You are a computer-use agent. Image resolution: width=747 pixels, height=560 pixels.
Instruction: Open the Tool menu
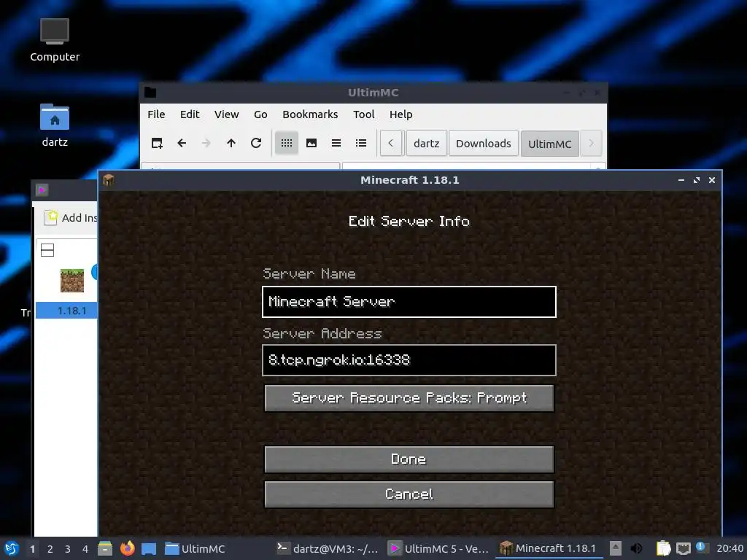363,114
